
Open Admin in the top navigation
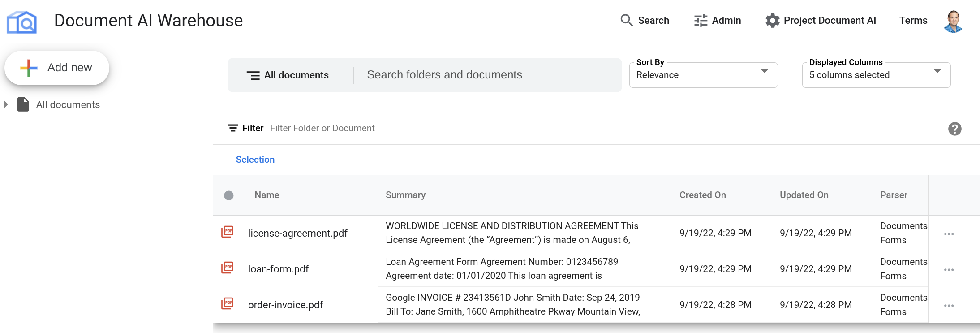718,21
